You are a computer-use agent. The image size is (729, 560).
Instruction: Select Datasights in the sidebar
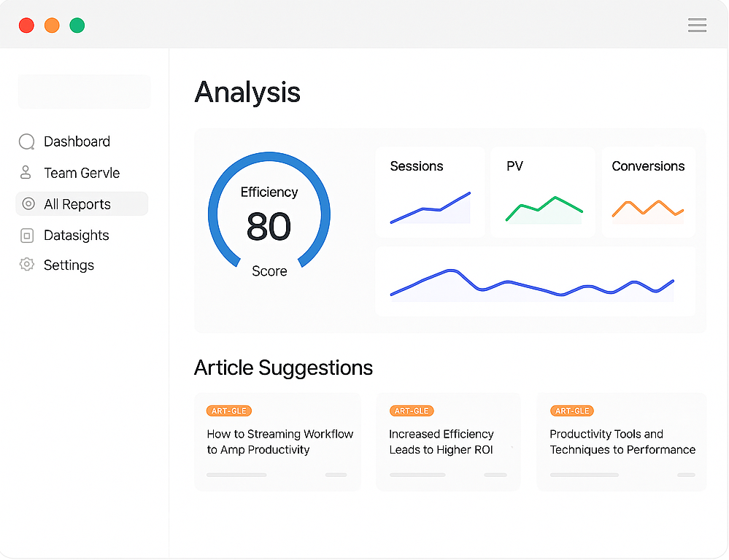click(x=76, y=236)
